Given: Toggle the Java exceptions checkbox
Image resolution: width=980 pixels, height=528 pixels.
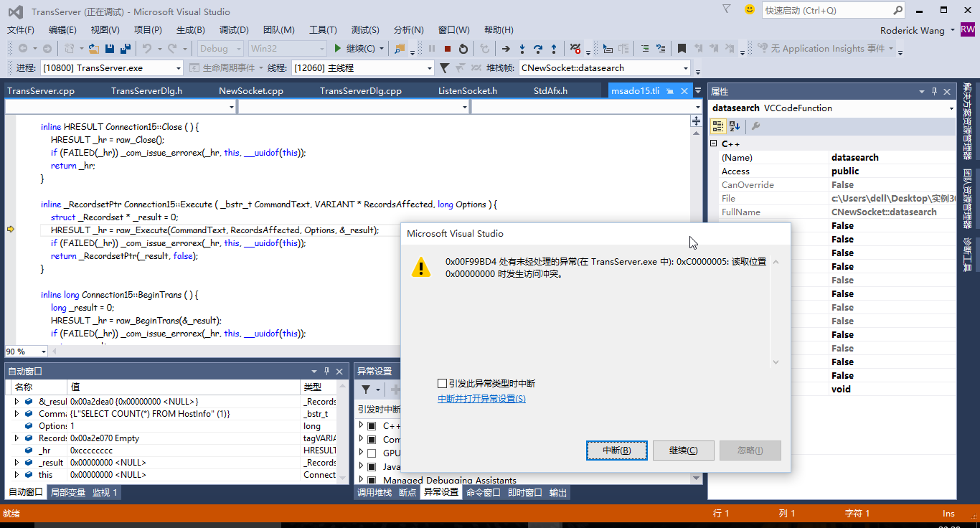Looking at the screenshot, I should point(372,466).
